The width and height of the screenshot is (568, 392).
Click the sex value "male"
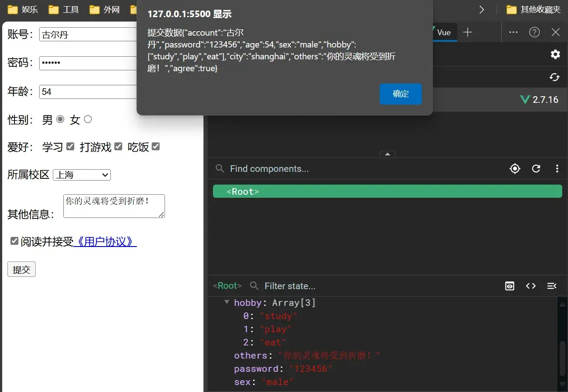(278, 382)
